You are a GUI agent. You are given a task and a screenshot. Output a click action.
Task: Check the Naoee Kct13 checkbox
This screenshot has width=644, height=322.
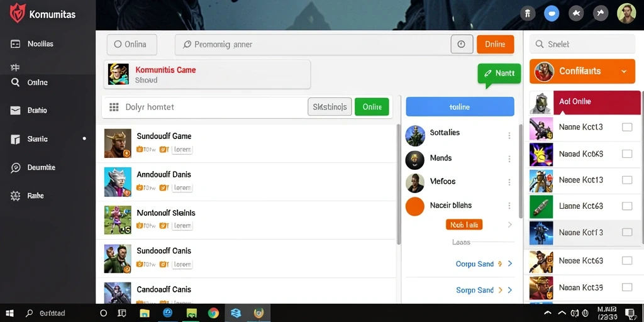pyautogui.click(x=627, y=180)
